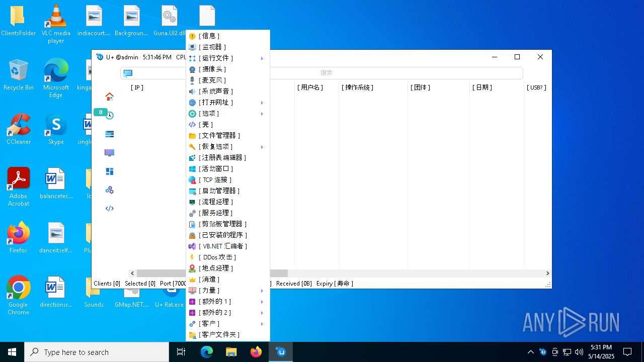Image resolution: width=644 pixels, height=362 pixels.
Task: Open File Explorer from the taskbar
Action: point(231,352)
